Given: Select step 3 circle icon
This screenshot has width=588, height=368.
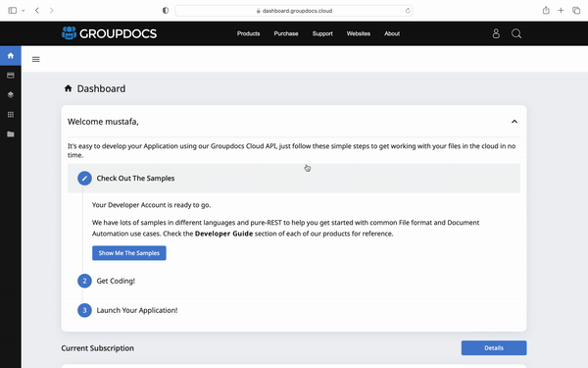Looking at the screenshot, I should pyautogui.click(x=84, y=310).
